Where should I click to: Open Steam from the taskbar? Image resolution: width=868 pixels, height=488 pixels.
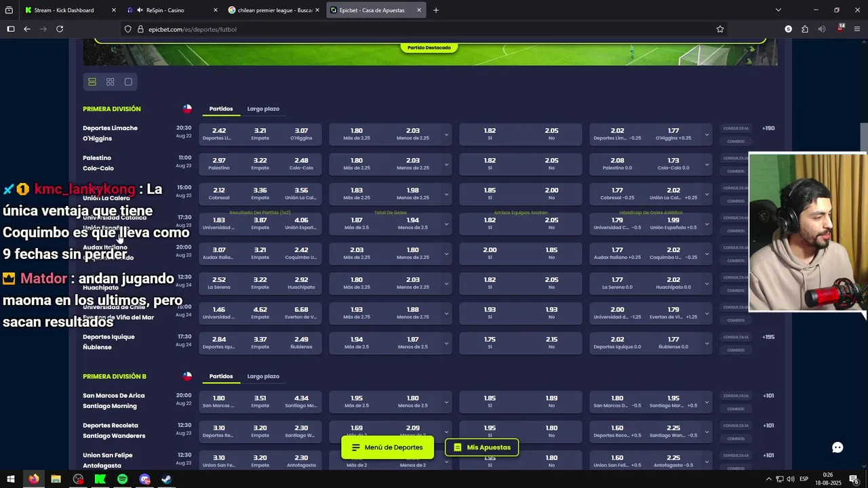point(166,479)
